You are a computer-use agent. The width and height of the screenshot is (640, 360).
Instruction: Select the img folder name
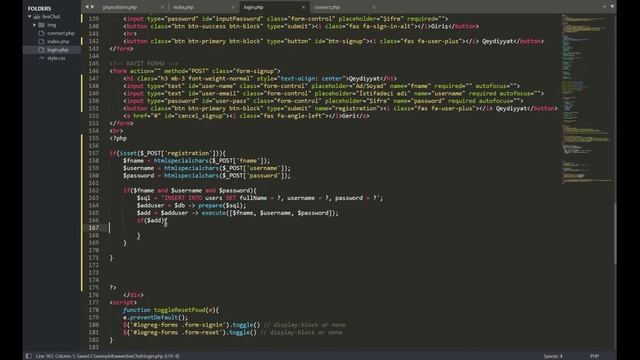(x=51, y=25)
